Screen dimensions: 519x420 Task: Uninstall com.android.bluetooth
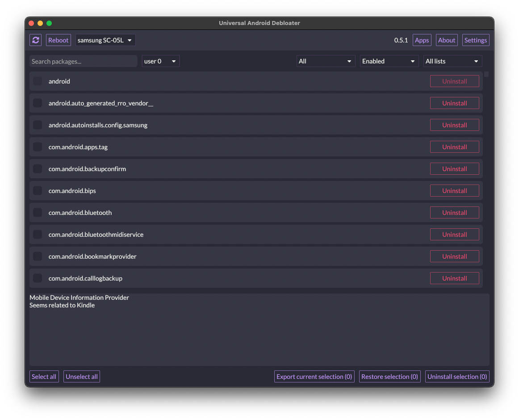[x=454, y=212]
